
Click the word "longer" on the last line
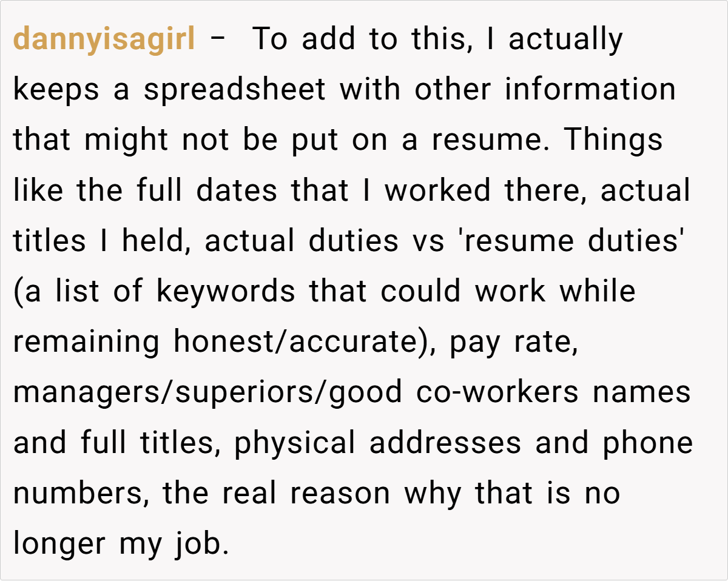point(59,543)
